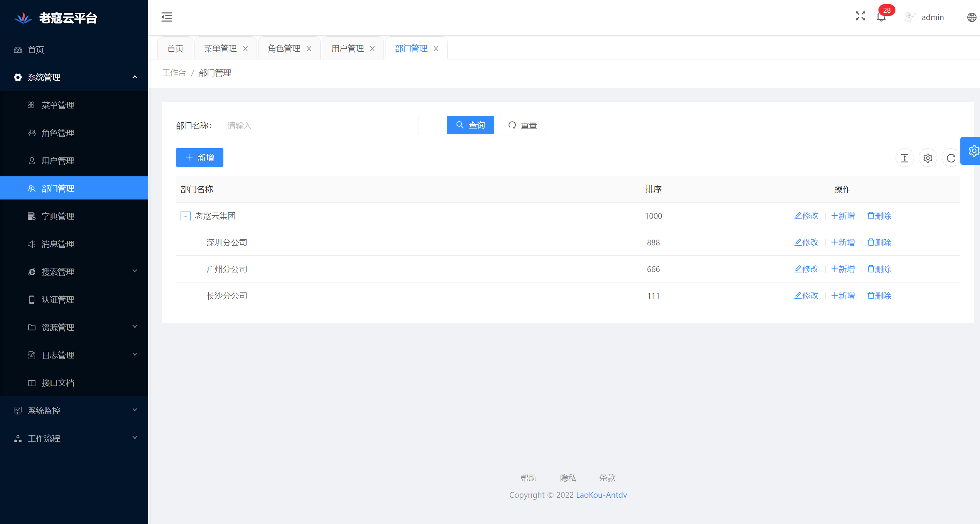This screenshot has width=980, height=524.
Task: Enter fullscreen mode via the expand icon
Action: click(x=860, y=16)
